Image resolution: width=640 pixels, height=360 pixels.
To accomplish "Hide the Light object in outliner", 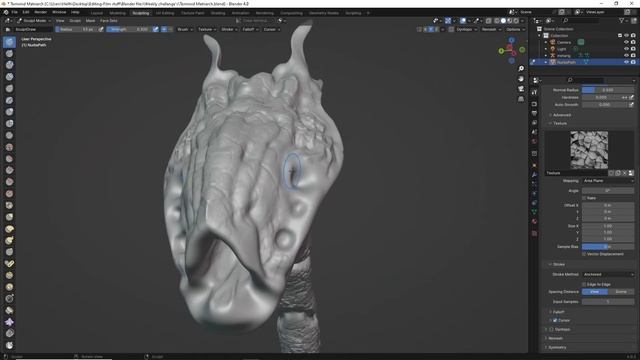I will pos(627,49).
